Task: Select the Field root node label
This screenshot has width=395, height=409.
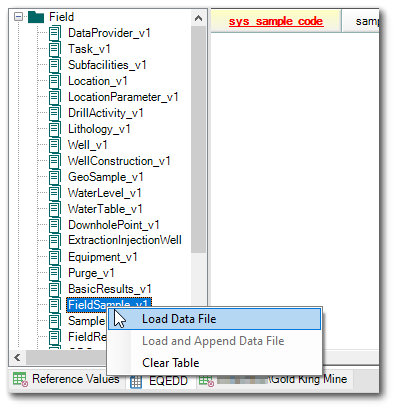Action: click(62, 17)
